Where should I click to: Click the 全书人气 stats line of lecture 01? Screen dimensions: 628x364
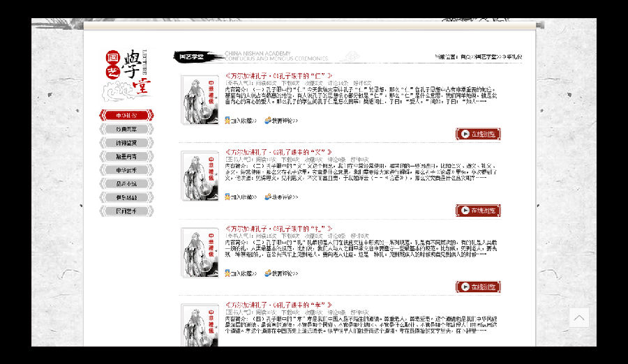coord(299,83)
